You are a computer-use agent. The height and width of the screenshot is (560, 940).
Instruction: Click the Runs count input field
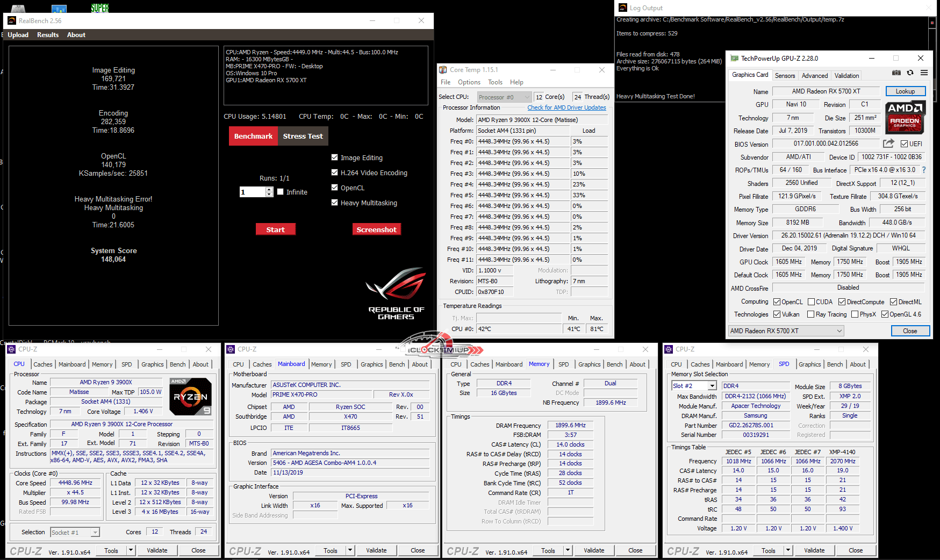pyautogui.click(x=253, y=192)
